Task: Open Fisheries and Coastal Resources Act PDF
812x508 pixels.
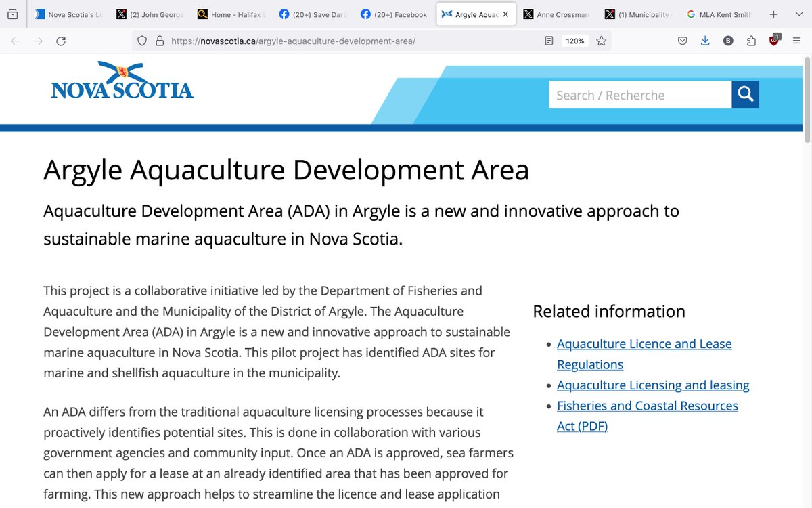Action: [648, 416]
